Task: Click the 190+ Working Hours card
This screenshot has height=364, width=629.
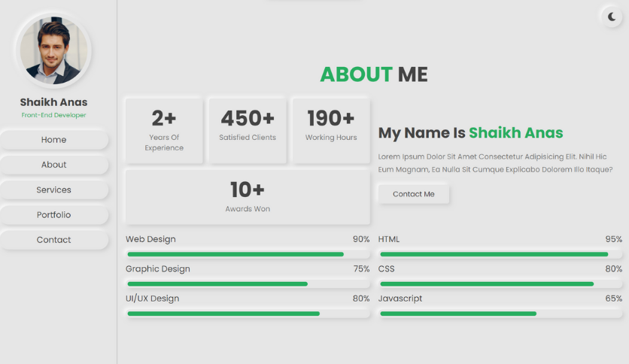Action: 331,131
